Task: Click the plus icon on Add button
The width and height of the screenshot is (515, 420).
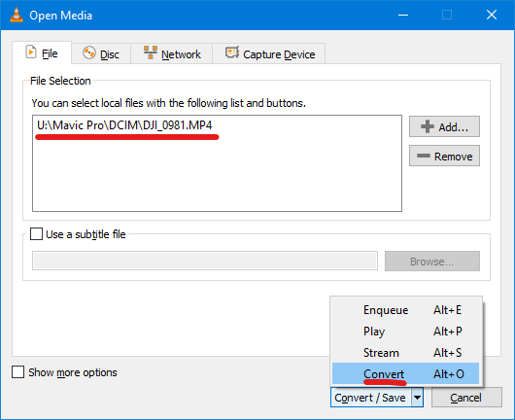Action: (428, 126)
